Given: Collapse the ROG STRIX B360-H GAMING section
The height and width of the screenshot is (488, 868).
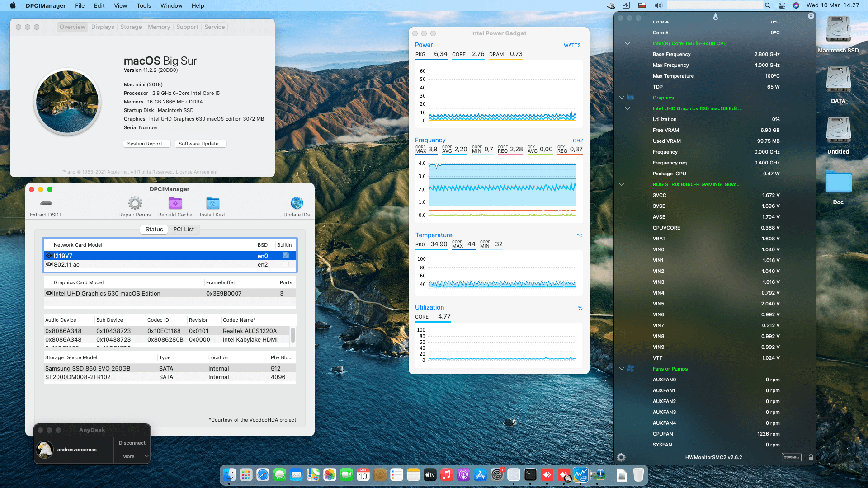Looking at the screenshot, I should tap(622, 184).
